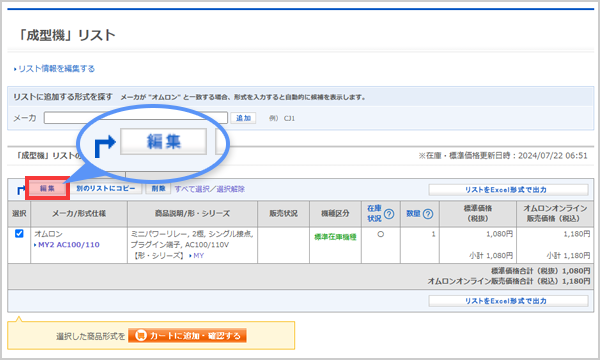600x360 pixels.
Task: Click the 標準価格（税抜）column header
Action: tap(478, 213)
